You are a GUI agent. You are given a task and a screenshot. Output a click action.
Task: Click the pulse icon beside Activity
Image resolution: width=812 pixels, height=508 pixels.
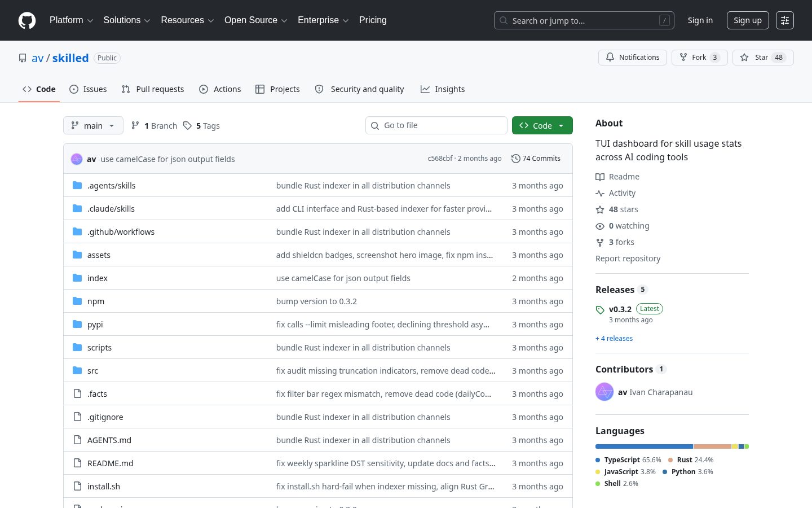[600, 193]
